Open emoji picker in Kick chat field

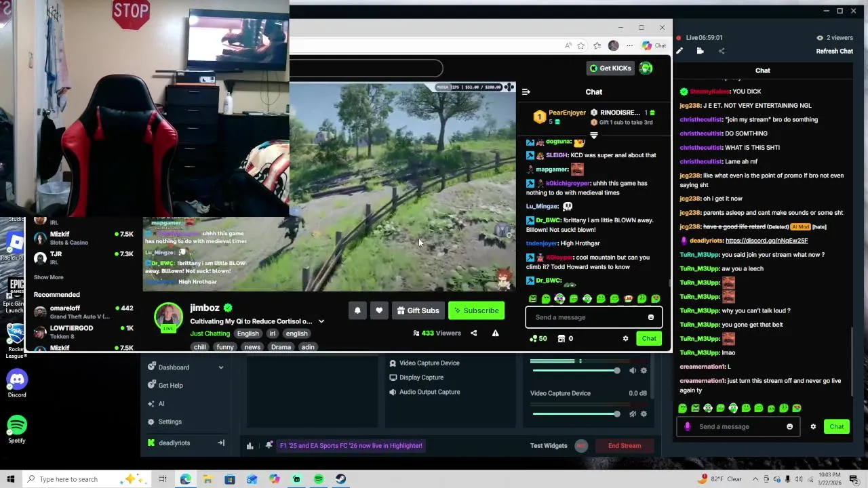(x=650, y=317)
